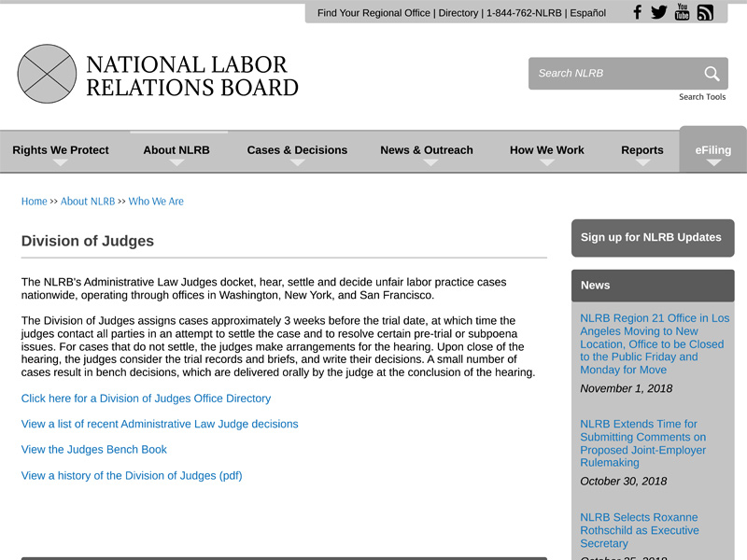Open the RSS feed icon

[x=705, y=12]
